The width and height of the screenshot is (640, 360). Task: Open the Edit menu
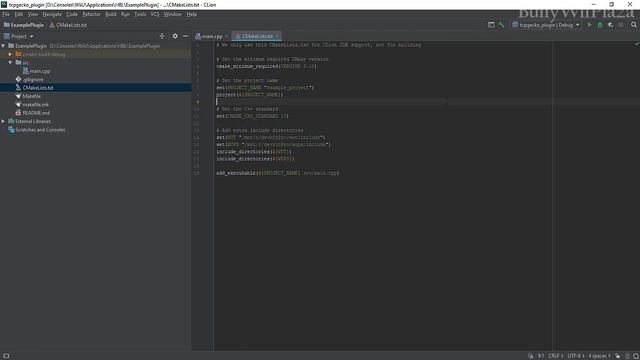(x=19, y=14)
